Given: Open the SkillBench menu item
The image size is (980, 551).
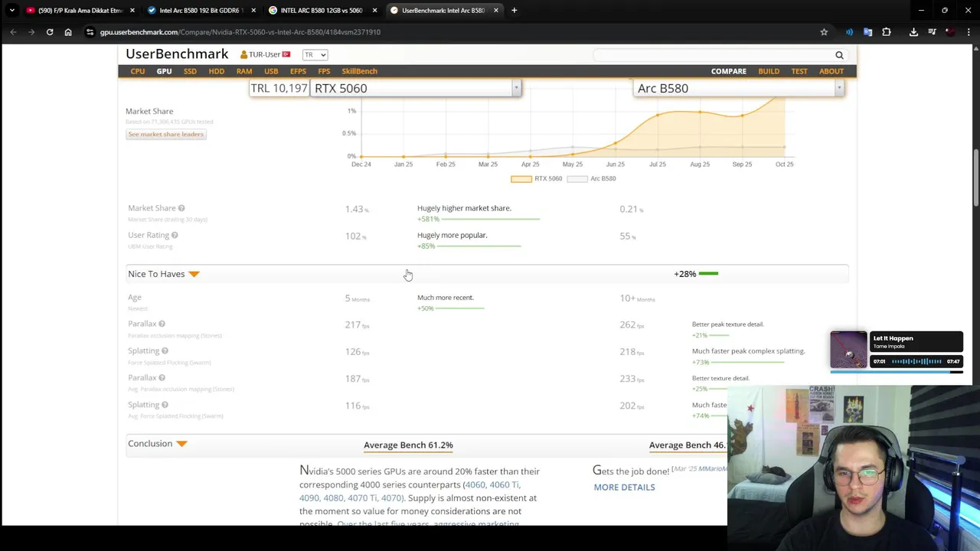Looking at the screenshot, I should point(359,71).
